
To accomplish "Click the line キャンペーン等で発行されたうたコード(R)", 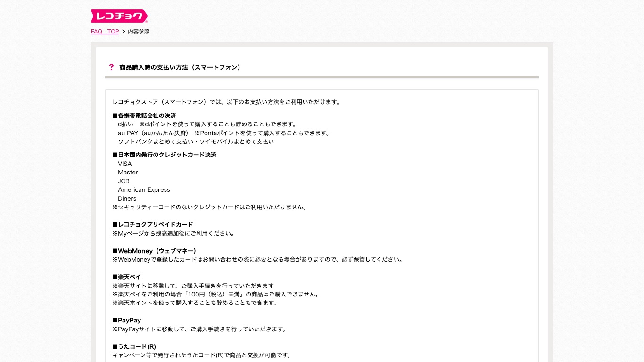I will (x=202, y=355).
